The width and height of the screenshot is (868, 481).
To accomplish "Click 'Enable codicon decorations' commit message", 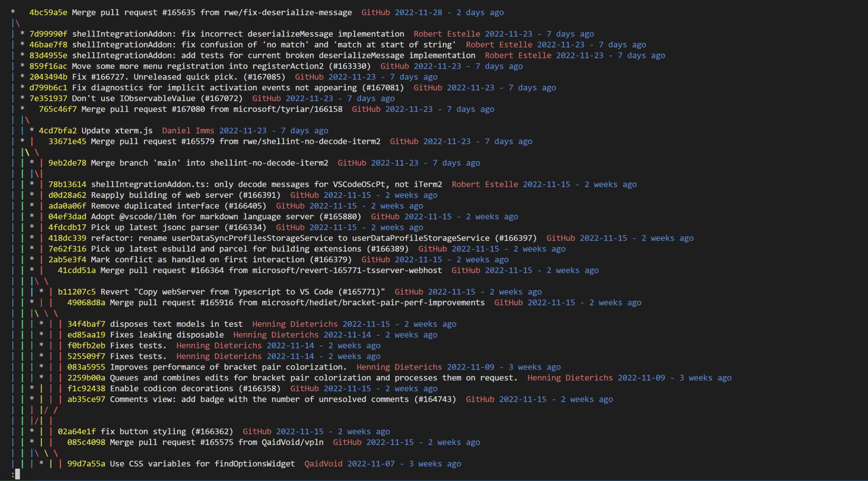I will [195, 389].
